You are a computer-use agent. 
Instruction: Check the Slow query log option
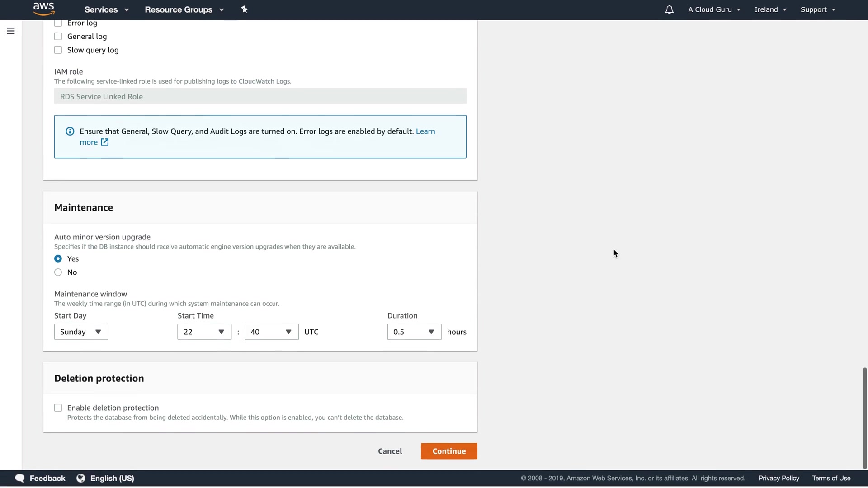click(x=58, y=50)
